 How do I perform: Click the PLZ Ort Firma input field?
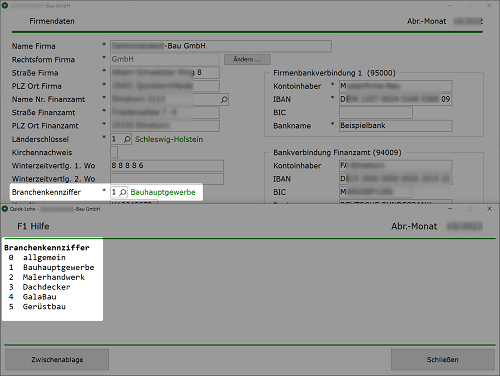point(165,86)
